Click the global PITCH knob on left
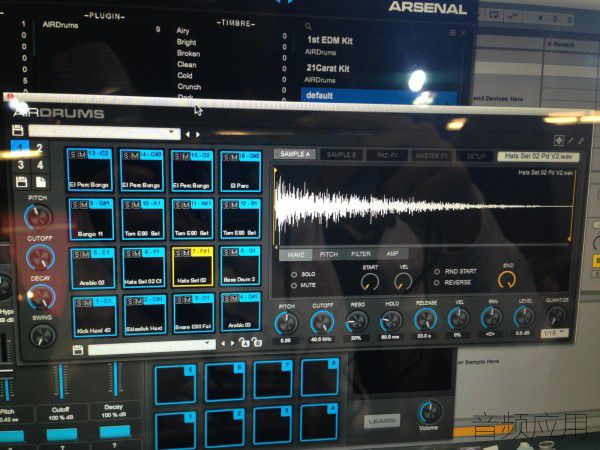The height and width of the screenshot is (450, 600). [x=38, y=217]
